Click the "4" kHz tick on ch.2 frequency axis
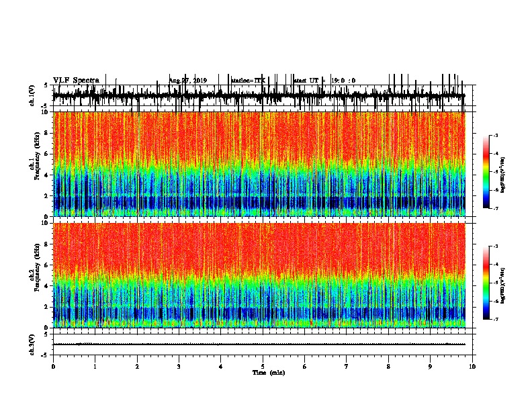The image size is (532, 411). [46, 286]
